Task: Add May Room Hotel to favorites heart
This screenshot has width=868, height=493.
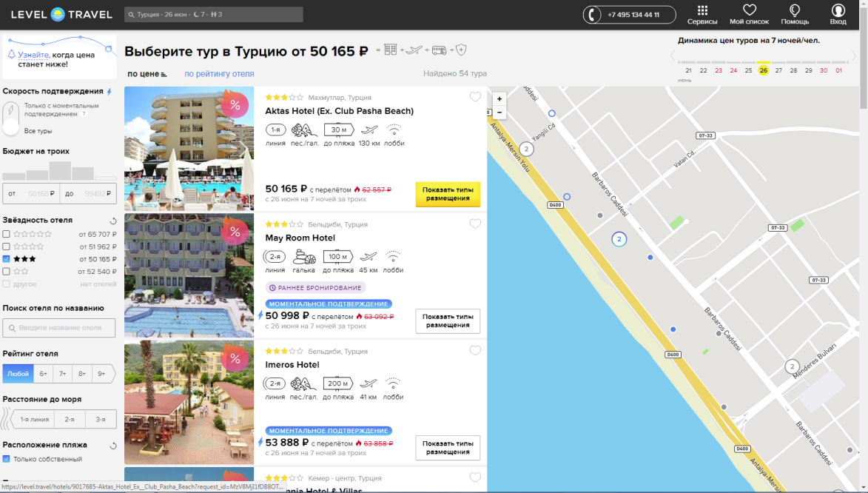Action: point(475,224)
